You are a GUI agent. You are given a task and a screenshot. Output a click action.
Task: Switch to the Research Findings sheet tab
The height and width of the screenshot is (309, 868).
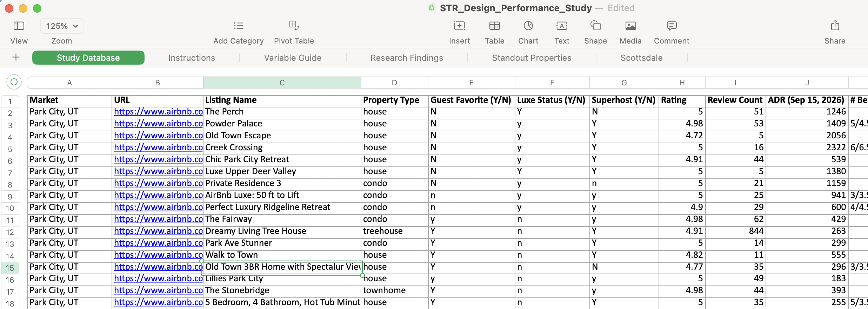(407, 58)
